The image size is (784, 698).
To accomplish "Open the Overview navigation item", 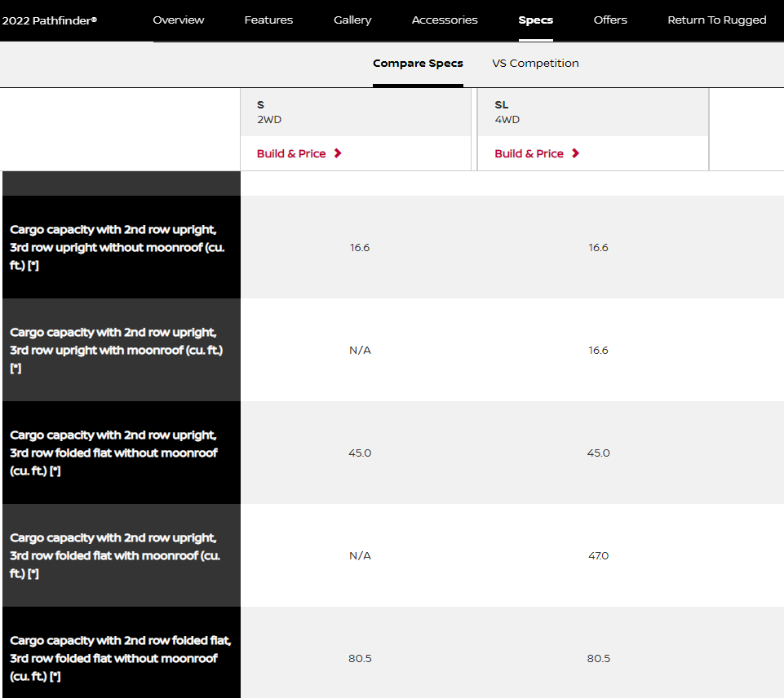I will (179, 20).
